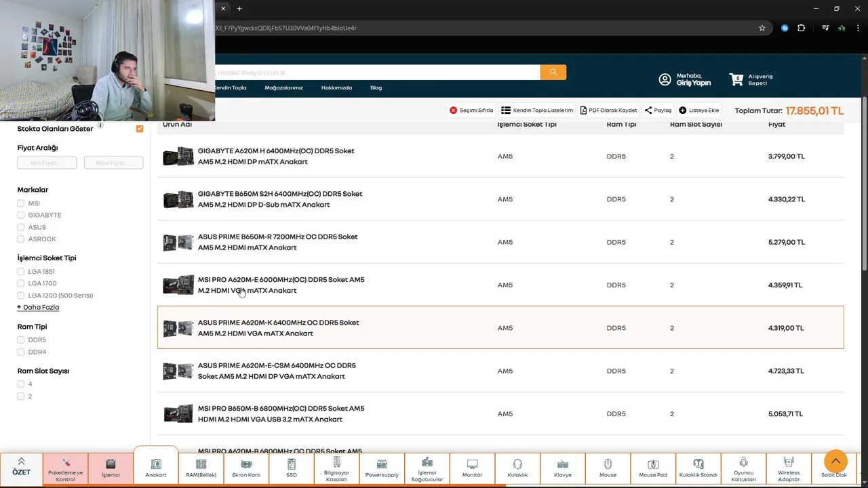868x488 pixels.
Task: Click the orange search magnifier button
Action: click(x=553, y=72)
